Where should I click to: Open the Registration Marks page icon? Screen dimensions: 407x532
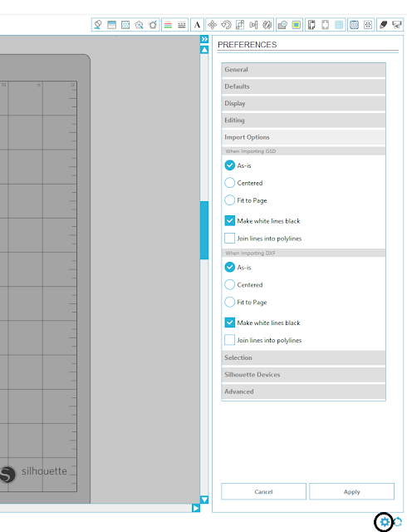(325, 25)
